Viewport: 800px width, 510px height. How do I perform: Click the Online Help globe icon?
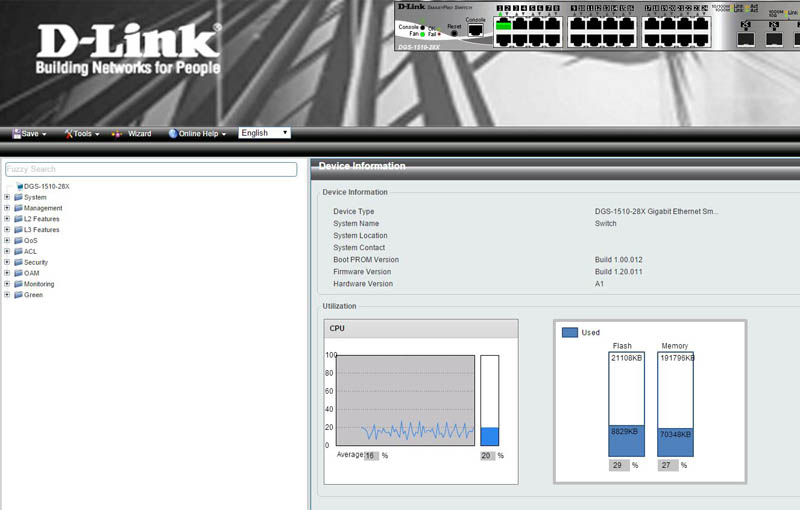click(x=173, y=134)
